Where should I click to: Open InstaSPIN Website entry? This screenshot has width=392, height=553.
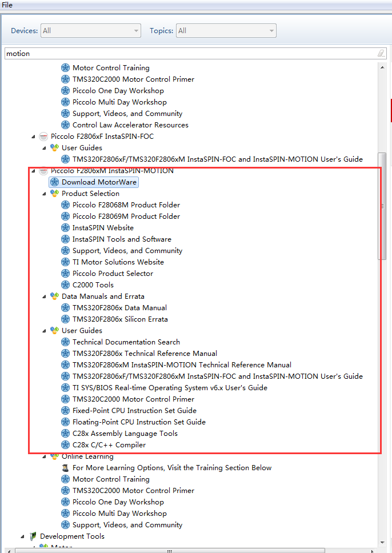coord(103,228)
